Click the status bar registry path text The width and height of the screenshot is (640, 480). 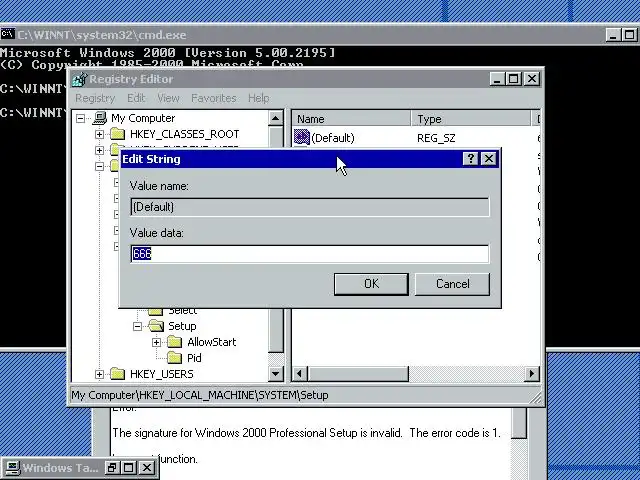[x=200, y=395]
